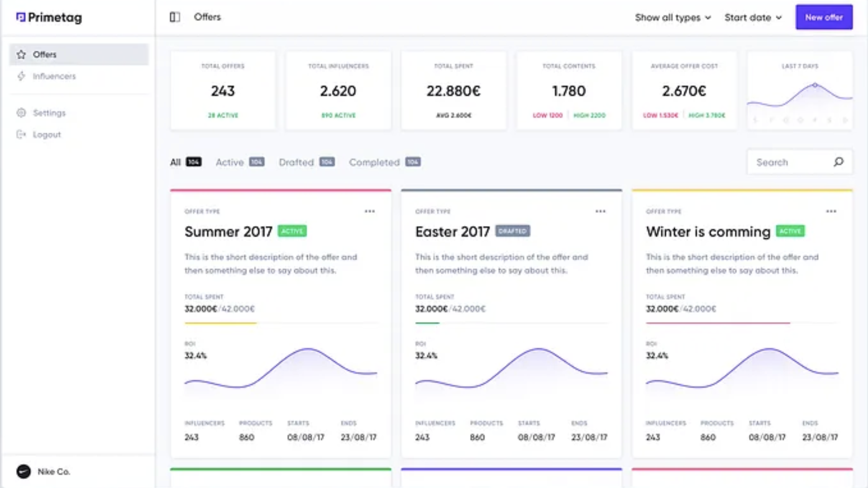Toggle the sidebar panel icon beside Offers
868x488 pixels.
point(175,17)
